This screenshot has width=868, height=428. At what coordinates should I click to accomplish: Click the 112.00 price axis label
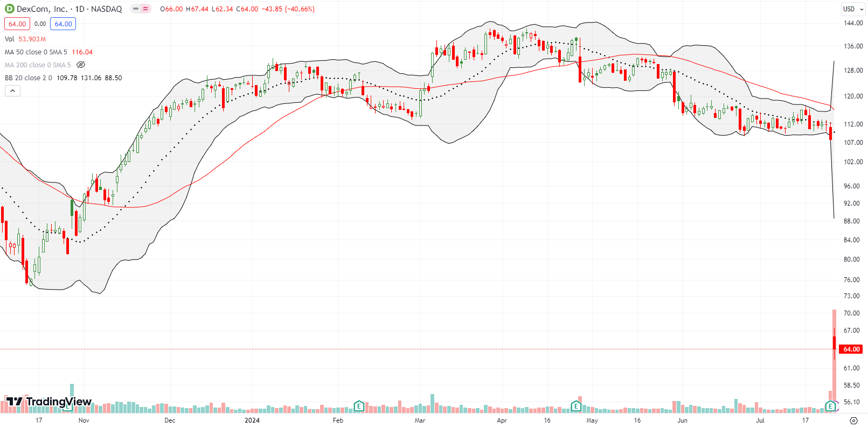(x=853, y=124)
